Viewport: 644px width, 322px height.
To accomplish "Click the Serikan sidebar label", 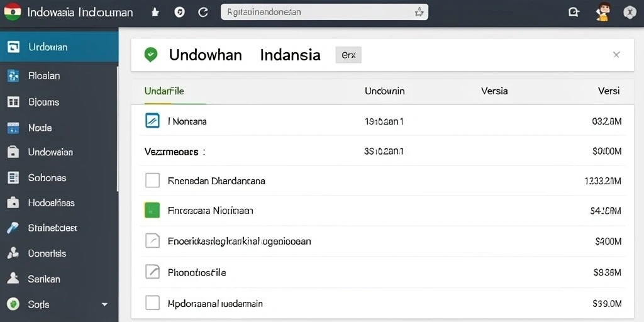I will pos(44,279).
